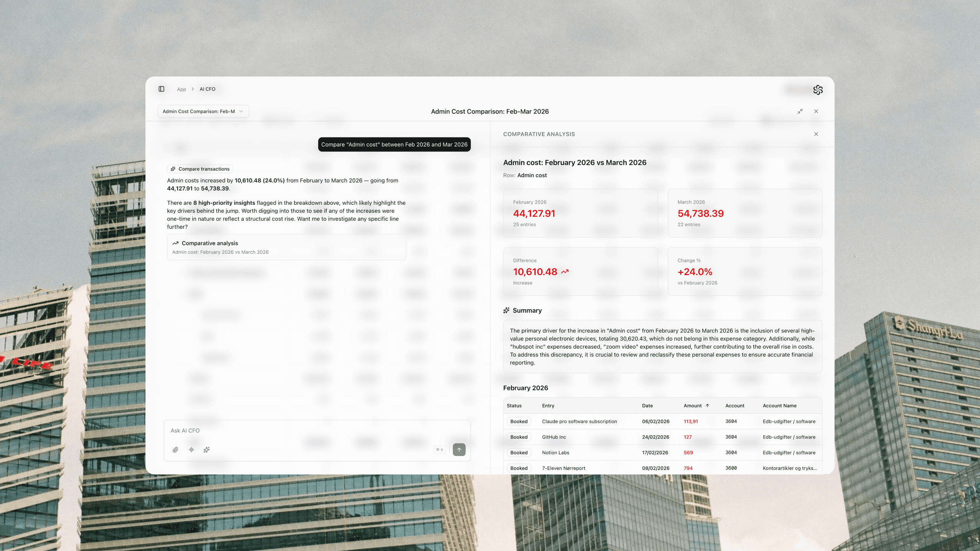This screenshot has width=980, height=551.
Task: Select the voice input waveform icon
Action: [x=191, y=450]
